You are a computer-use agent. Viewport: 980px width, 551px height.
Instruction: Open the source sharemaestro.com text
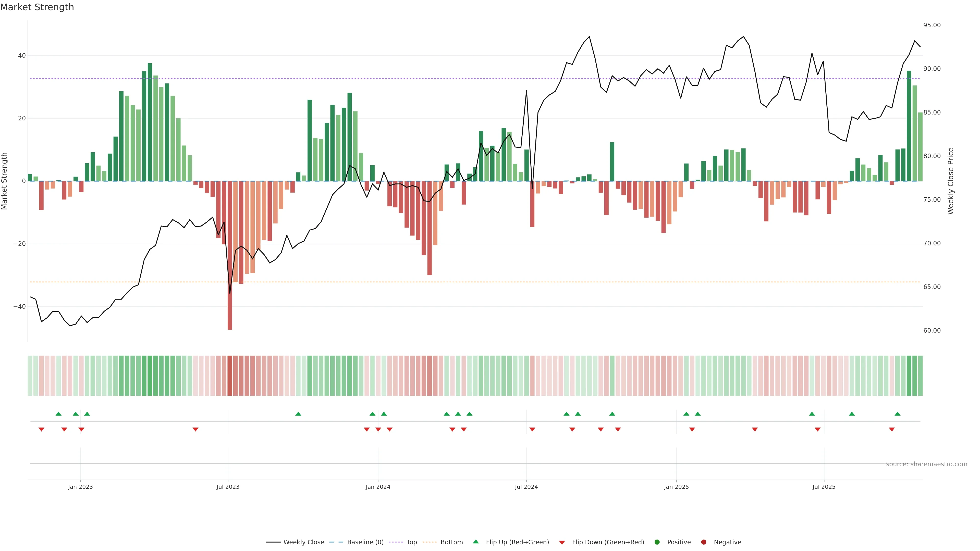926,464
